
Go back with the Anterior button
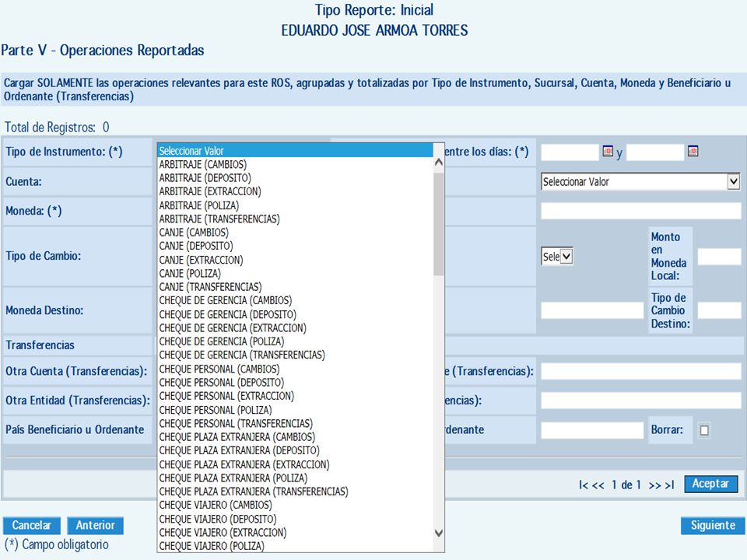pyautogui.click(x=95, y=525)
